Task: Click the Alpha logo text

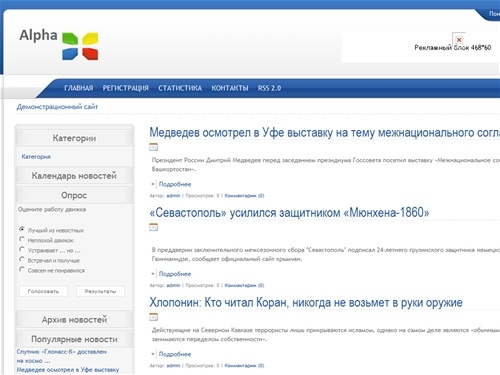Action: [x=38, y=35]
